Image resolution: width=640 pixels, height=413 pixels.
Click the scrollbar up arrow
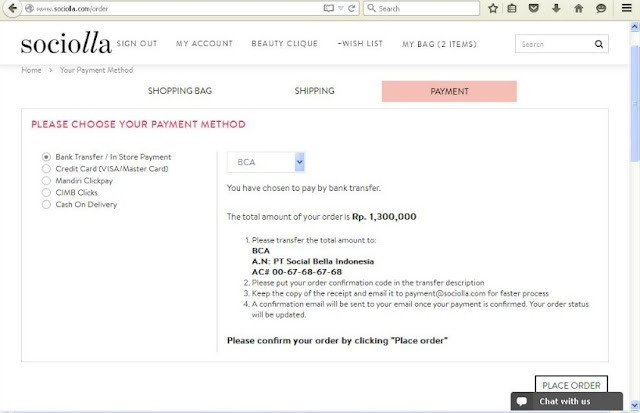[635, 27]
